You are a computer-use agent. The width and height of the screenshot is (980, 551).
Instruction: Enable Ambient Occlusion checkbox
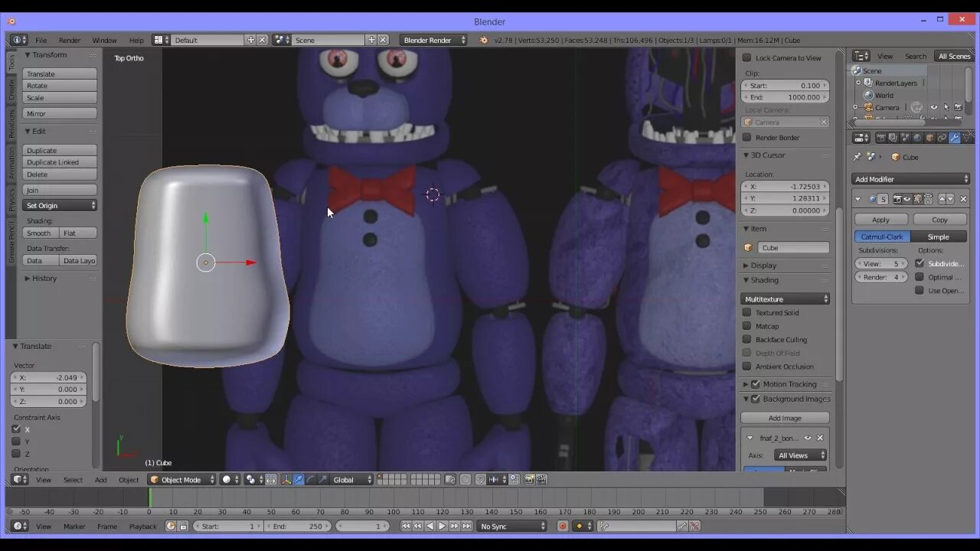[747, 366]
